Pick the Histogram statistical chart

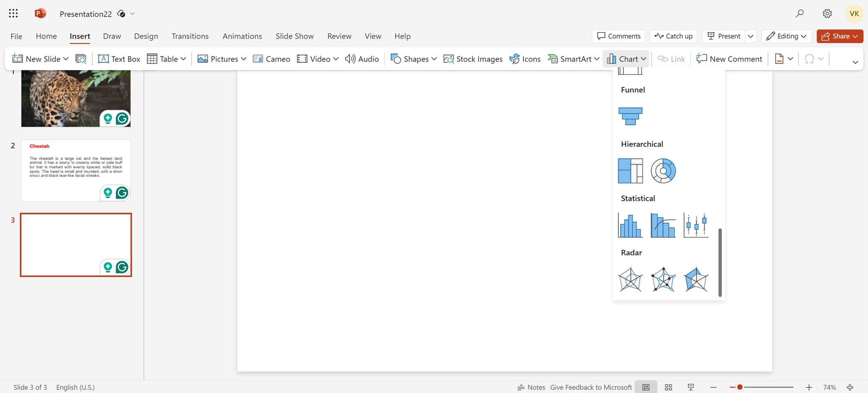[630, 225]
